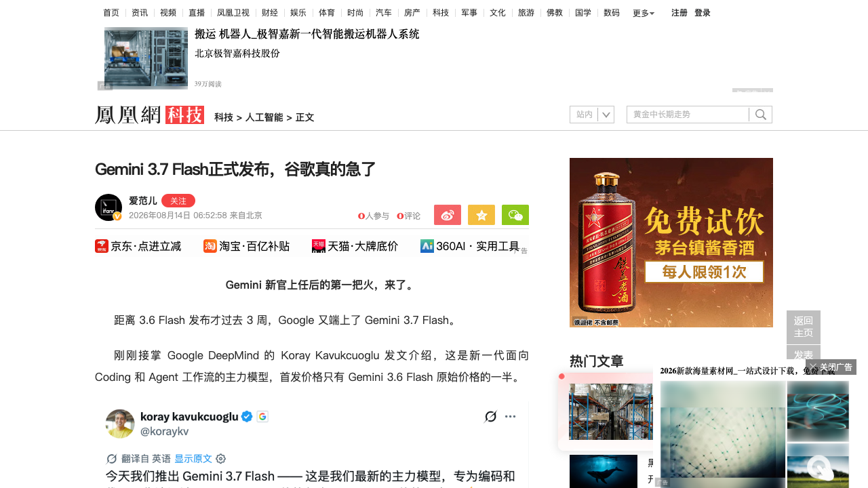Image resolution: width=868 pixels, height=488 pixels.
Task: Open the 爱范儿 author name link
Action: 143,201
